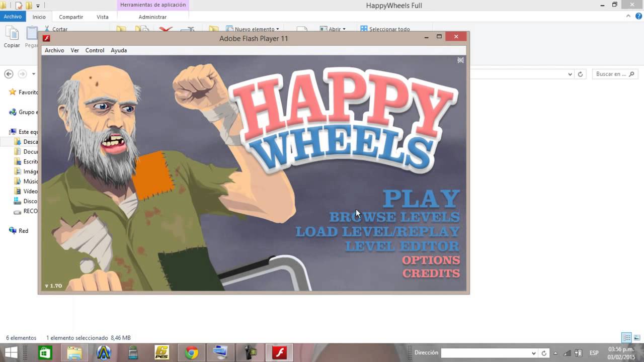
Task: Open Imágenes folder in sidebar
Action: click(x=26, y=171)
